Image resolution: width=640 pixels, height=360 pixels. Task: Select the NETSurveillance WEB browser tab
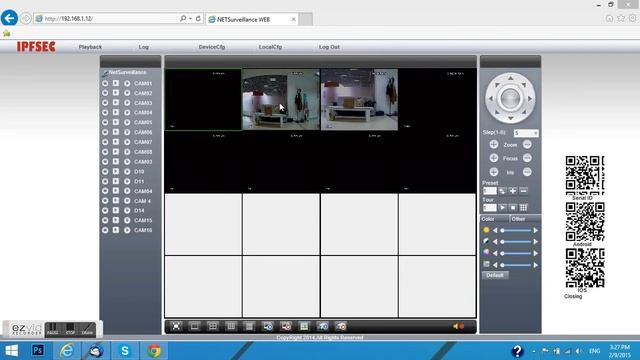click(x=252, y=19)
